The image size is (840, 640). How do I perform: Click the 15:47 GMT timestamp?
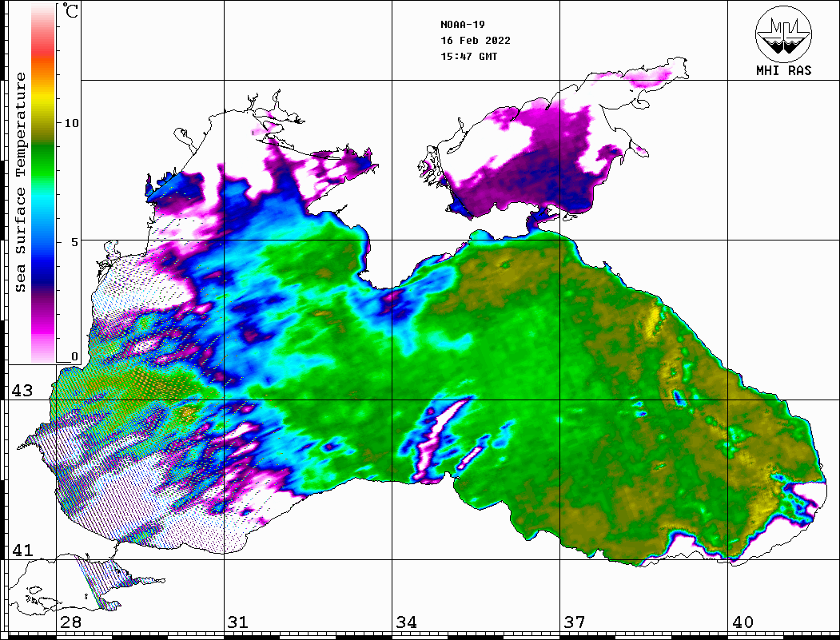[x=468, y=57]
